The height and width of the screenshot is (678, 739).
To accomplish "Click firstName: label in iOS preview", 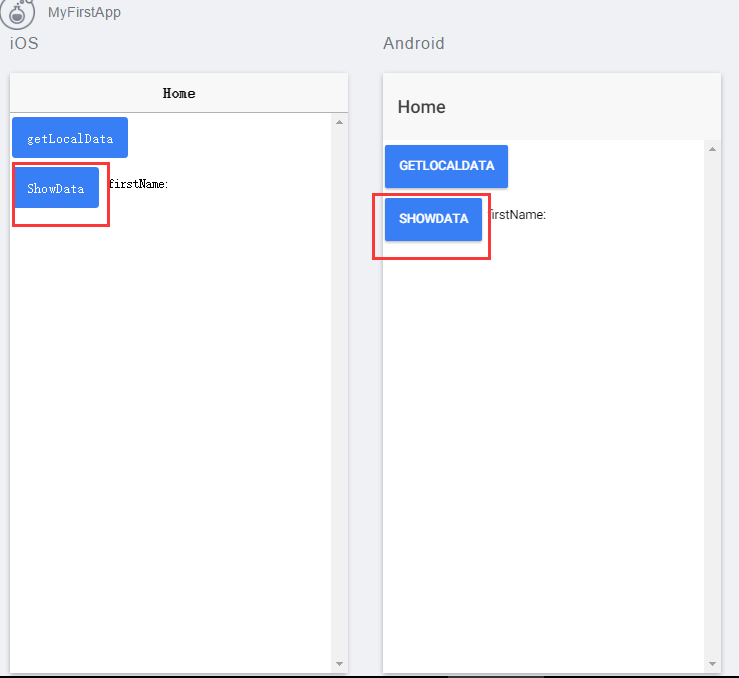I will [x=138, y=184].
